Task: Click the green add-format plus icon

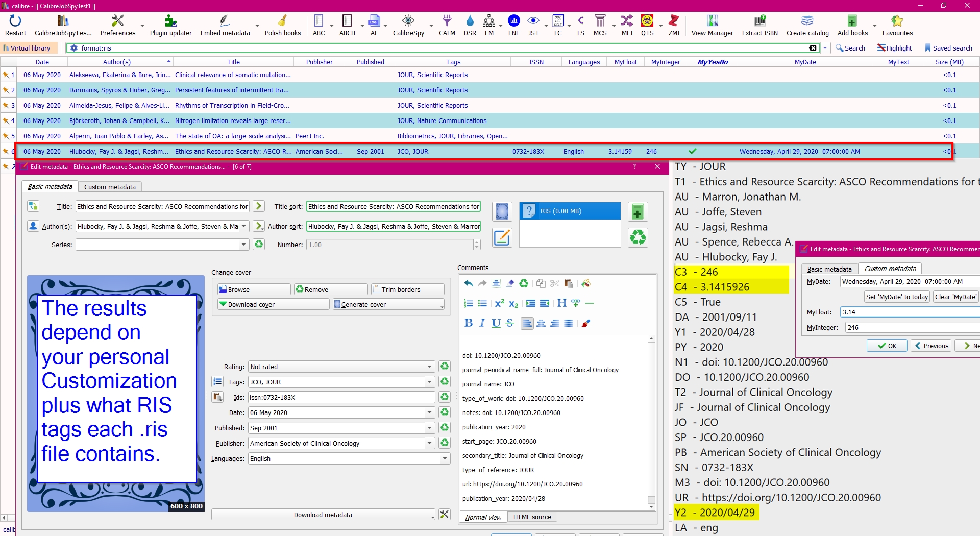Action: point(638,211)
